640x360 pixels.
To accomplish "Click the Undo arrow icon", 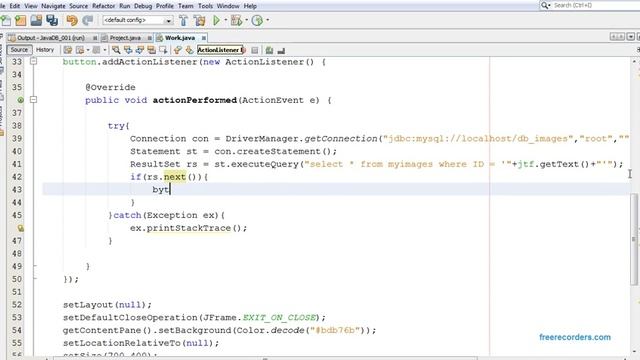I will [72, 20].
